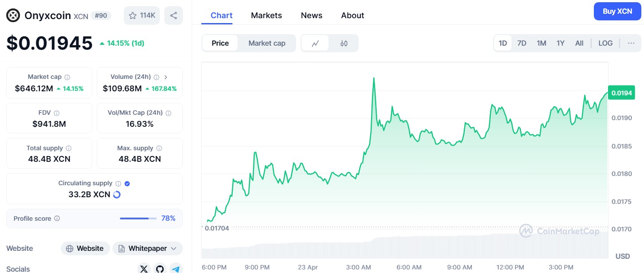The image size is (644, 273).
Task: Toggle chart to Market cap
Action: click(x=267, y=43)
